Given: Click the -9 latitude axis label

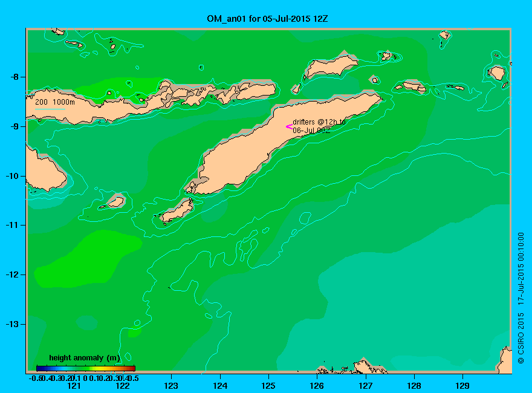Looking at the screenshot, I should pos(15,126).
